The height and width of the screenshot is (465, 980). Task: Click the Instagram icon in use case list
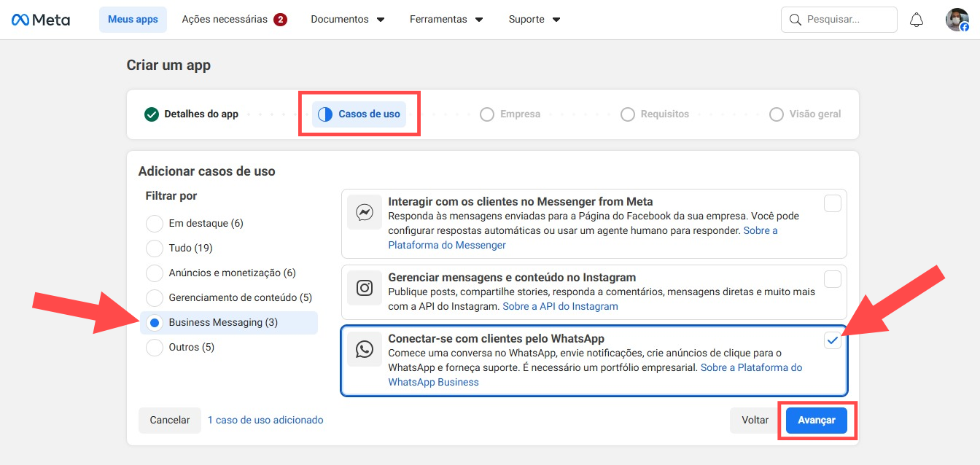[365, 288]
